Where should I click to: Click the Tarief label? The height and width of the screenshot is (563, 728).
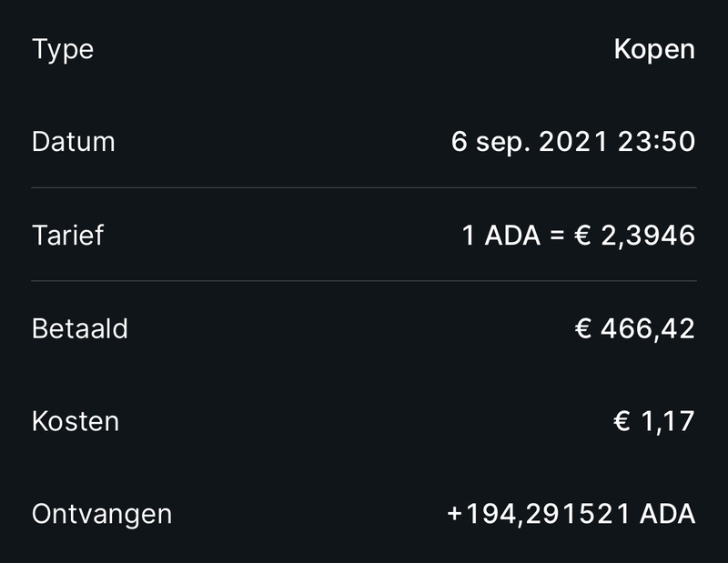(x=67, y=236)
